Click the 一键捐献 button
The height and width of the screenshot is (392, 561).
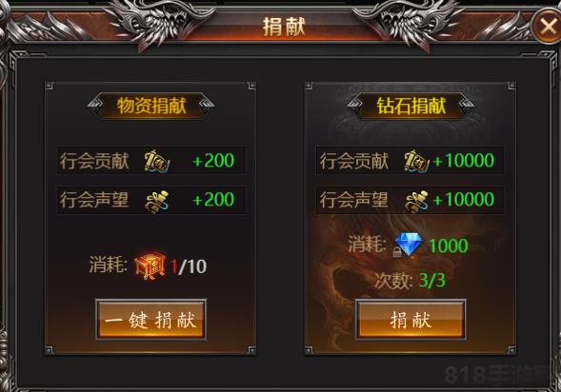pyautogui.click(x=150, y=319)
